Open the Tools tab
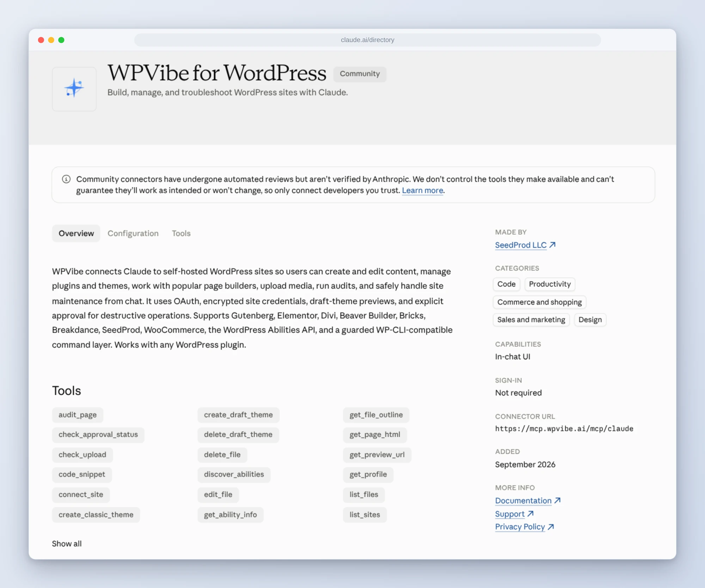 (181, 233)
